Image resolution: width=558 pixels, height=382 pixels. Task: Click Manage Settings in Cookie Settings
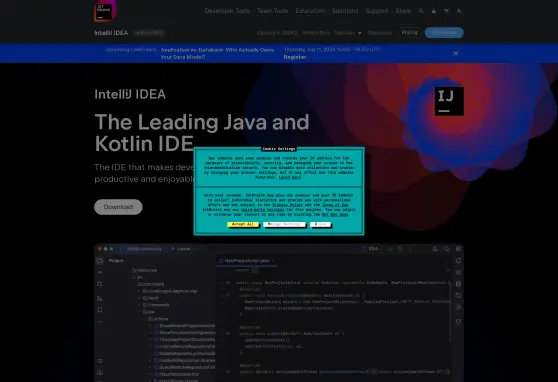point(284,224)
